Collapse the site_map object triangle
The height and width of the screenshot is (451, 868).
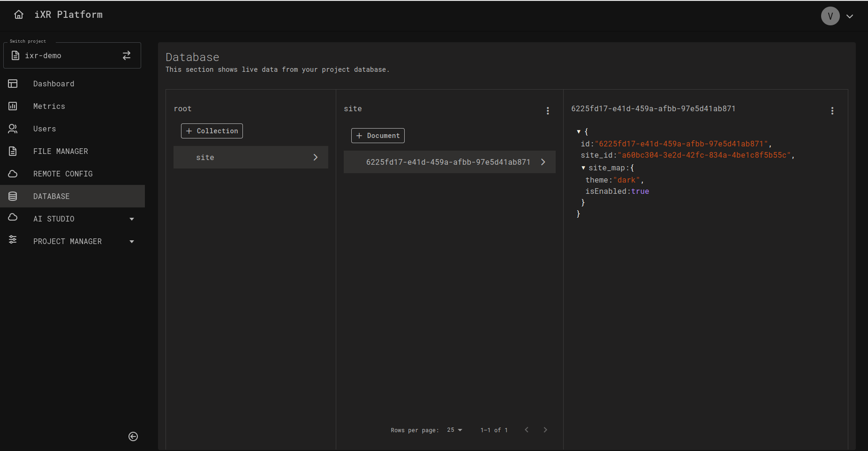click(583, 168)
